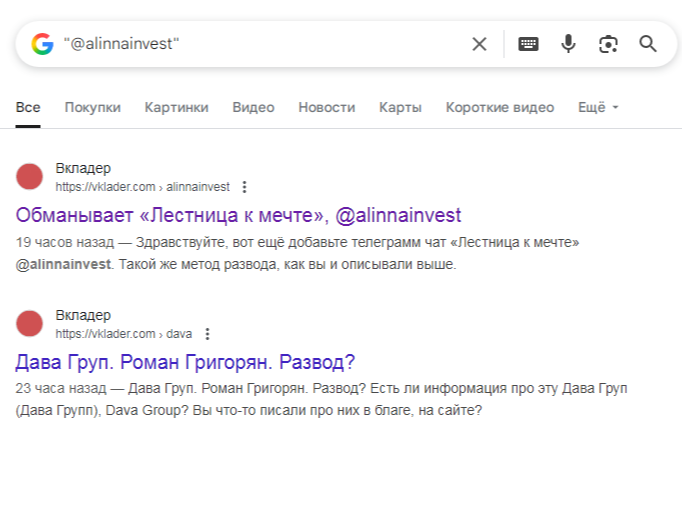Click Вкладер favicon of dava result
The height and width of the screenshot is (517, 682).
pyautogui.click(x=29, y=324)
